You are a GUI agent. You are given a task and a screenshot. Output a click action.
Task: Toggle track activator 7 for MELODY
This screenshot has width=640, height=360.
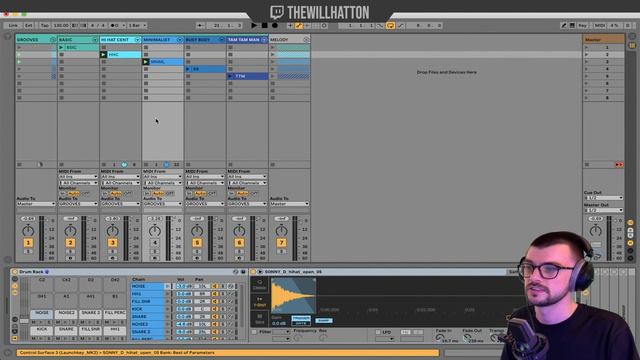281,243
